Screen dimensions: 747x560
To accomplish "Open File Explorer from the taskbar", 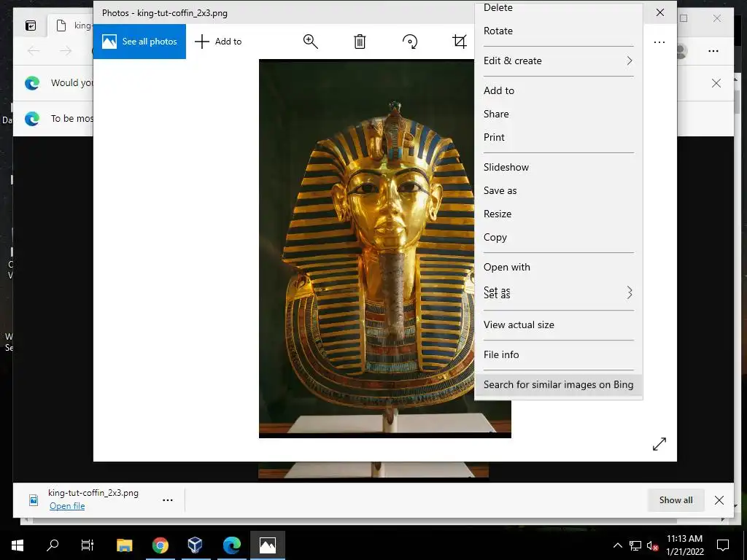I will (x=125, y=545).
